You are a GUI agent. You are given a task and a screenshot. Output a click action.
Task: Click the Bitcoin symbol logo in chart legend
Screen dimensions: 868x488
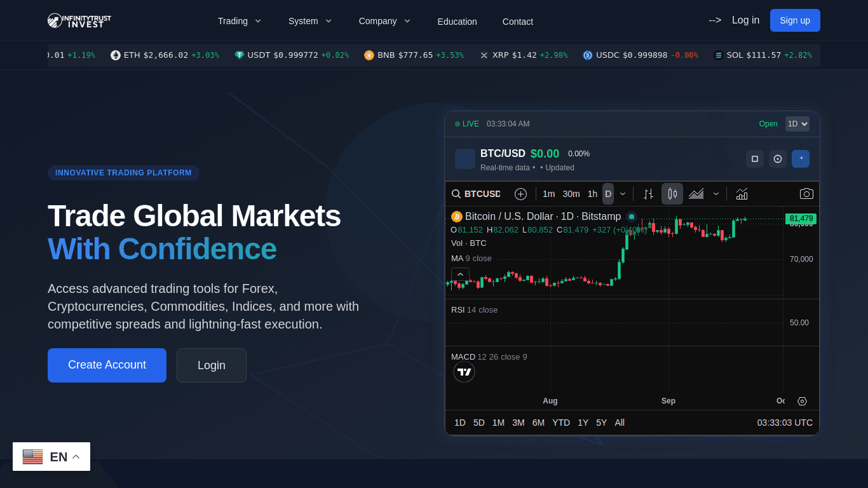456,217
